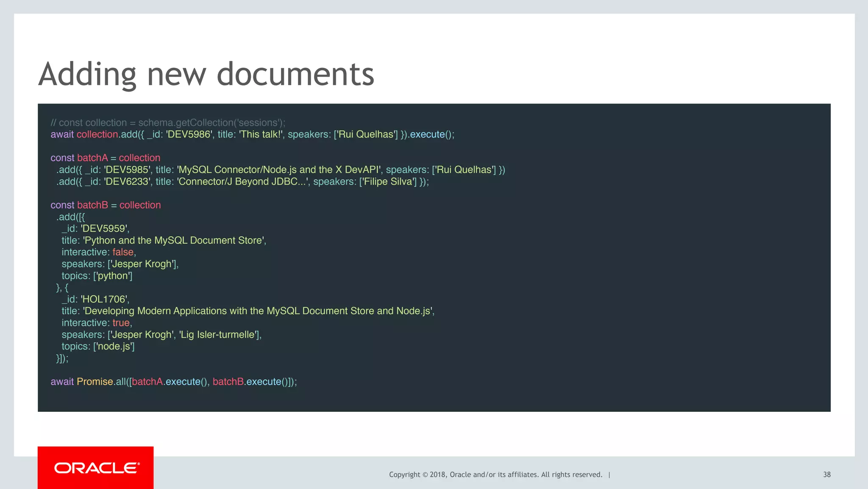
Task: Click the 'DEV5986' id string
Action: (x=189, y=134)
